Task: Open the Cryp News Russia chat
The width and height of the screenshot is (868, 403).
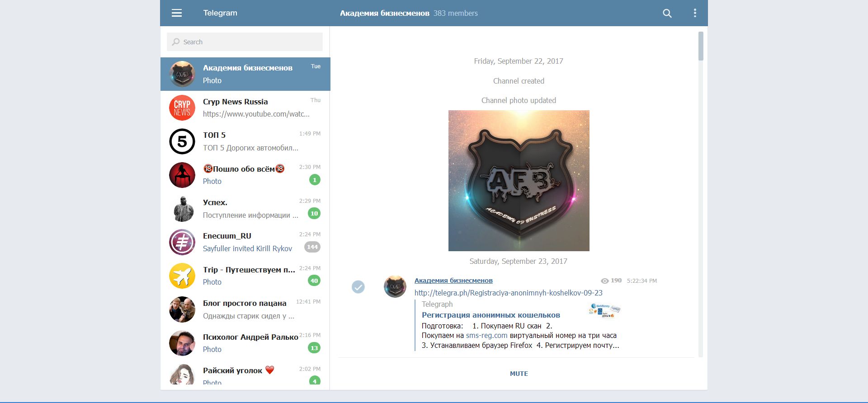Action: click(245, 108)
